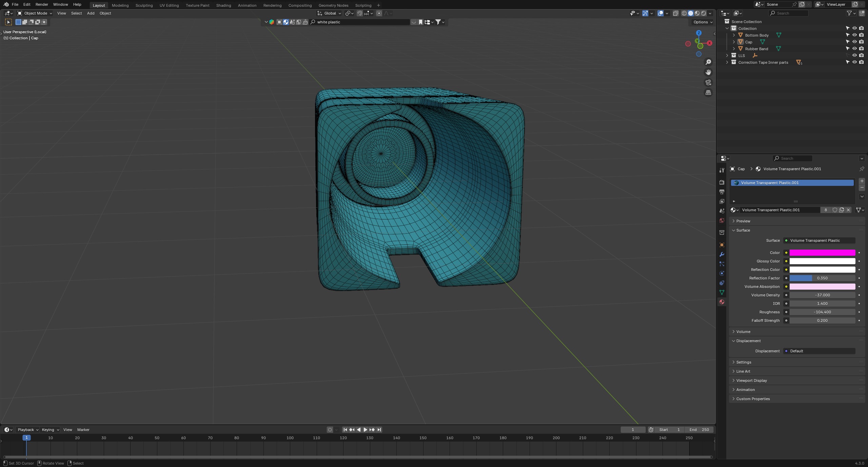The height and width of the screenshot is (467, 868).
Task: Add material slot with plus button
Action: click(862, 181)
